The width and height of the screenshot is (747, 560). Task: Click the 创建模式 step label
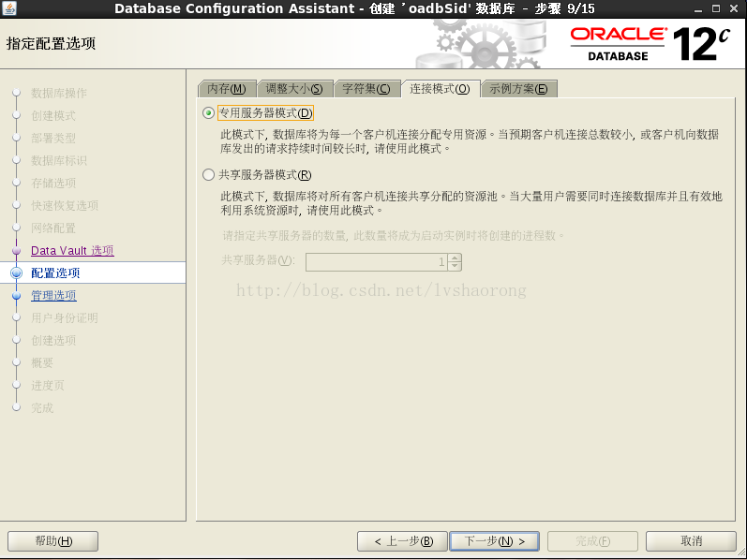53,115
